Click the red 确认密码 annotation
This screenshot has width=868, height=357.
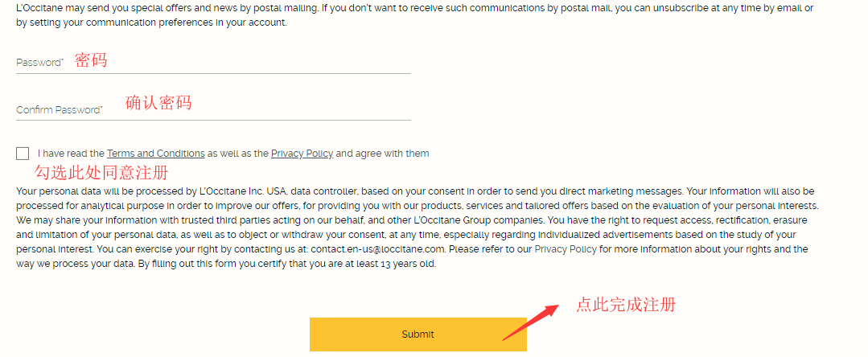pos(158,103)
